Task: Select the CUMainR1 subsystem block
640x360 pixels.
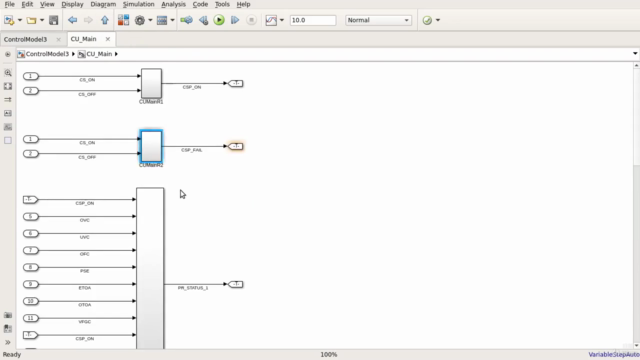Action: coord(151,83)
